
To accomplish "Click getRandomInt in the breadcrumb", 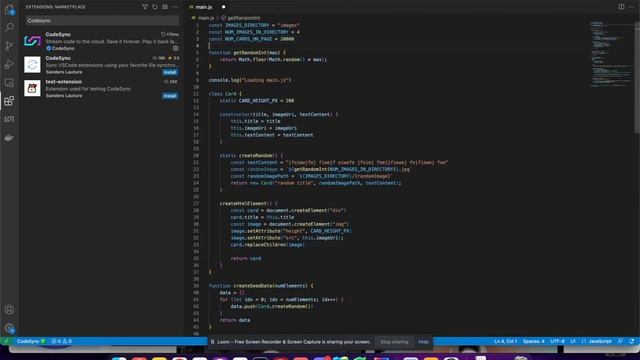I will (x=244, y=18).
